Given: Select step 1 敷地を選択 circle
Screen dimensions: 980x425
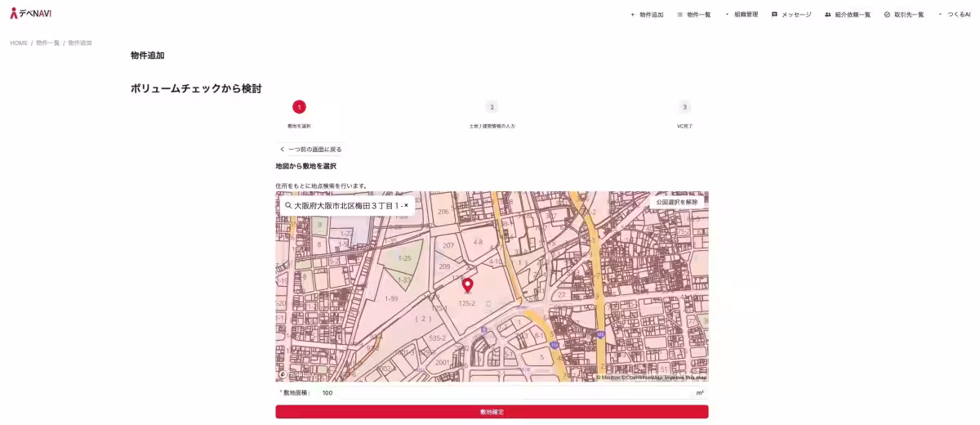Looking at the screenshot, I should (x=299, y=107).
